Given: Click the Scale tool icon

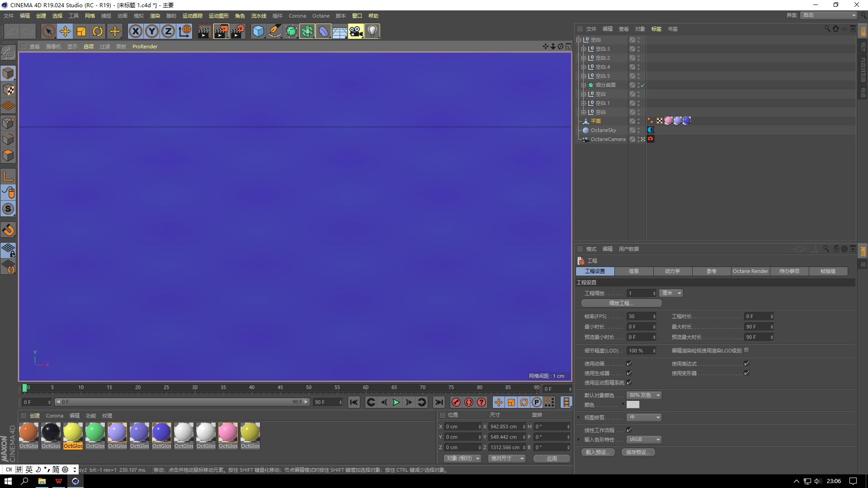Looking at the screenshot, I should click(81, 31).
